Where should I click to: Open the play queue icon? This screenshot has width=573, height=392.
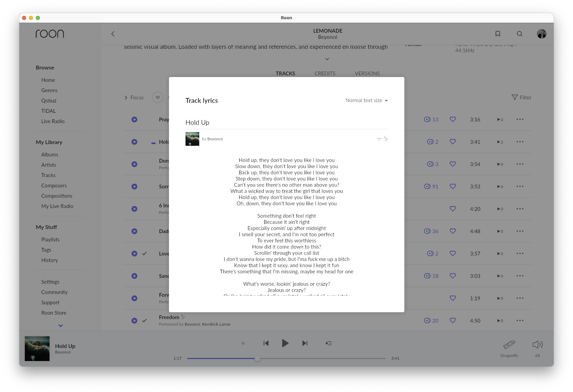pos(329,343)
